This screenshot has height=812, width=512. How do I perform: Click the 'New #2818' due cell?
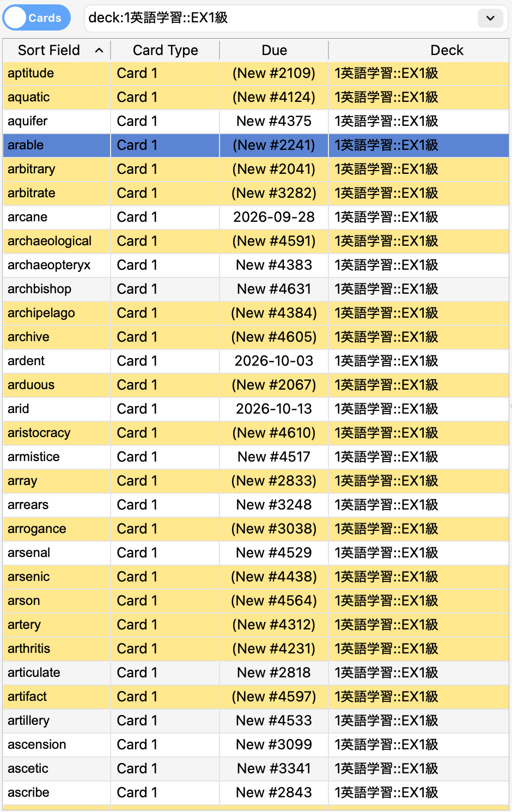click(274, 672)
